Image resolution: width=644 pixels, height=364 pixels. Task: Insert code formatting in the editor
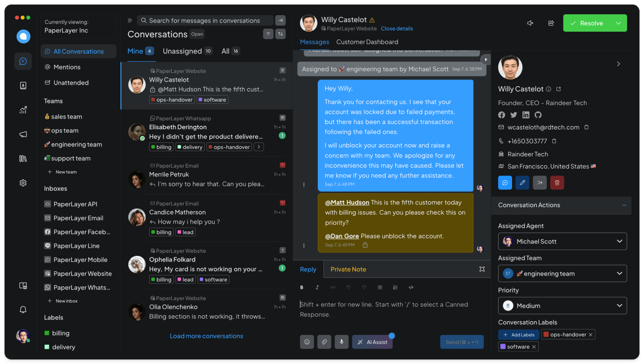(x=411, y=288)
